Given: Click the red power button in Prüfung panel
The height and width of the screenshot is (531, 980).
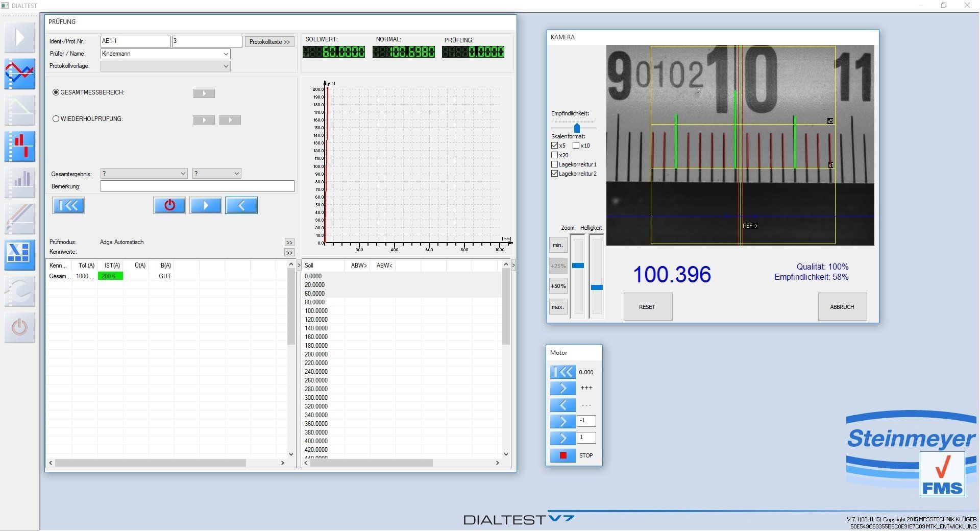Looking at the screenshot, I should [169, 206].
